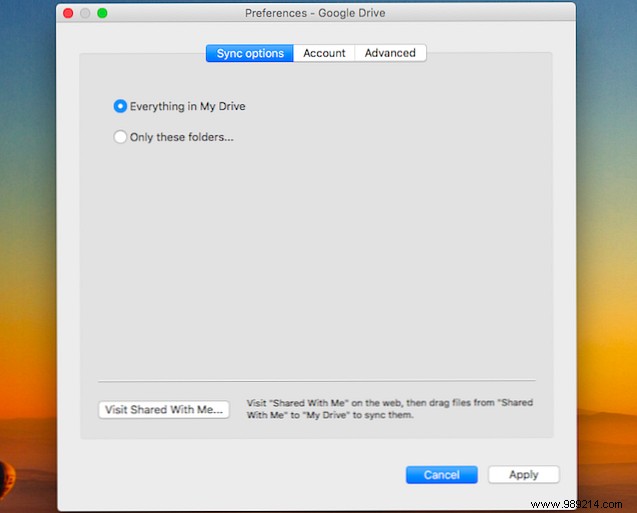Image resolution: width=637 pixels, height=513 pixels.
Task: Close the Preferences window with red button
Action: pos(68,13)
